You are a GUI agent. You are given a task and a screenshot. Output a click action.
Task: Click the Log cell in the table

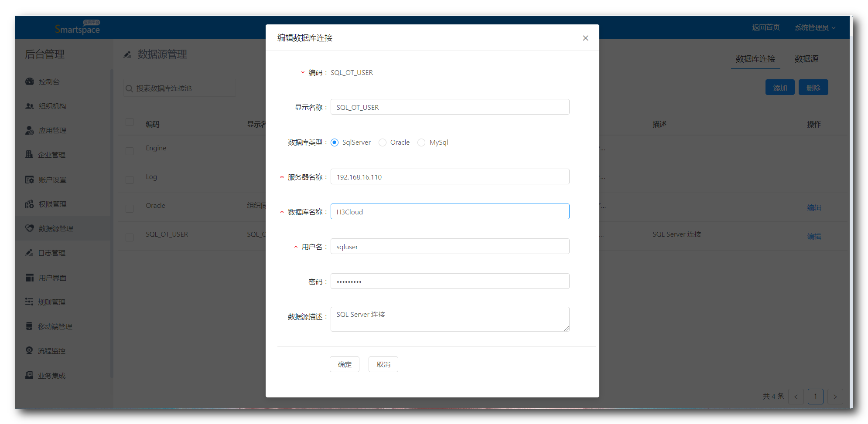[x=151, y=177]
